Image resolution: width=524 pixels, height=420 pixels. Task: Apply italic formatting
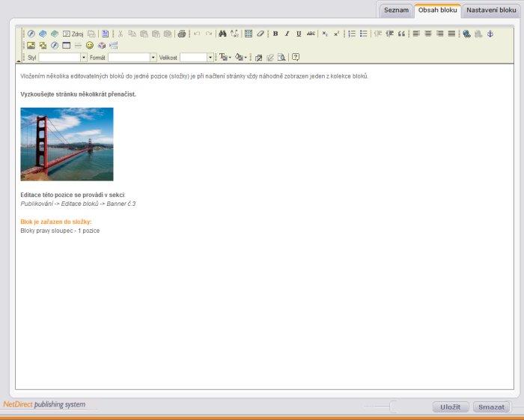coord(287,34)
